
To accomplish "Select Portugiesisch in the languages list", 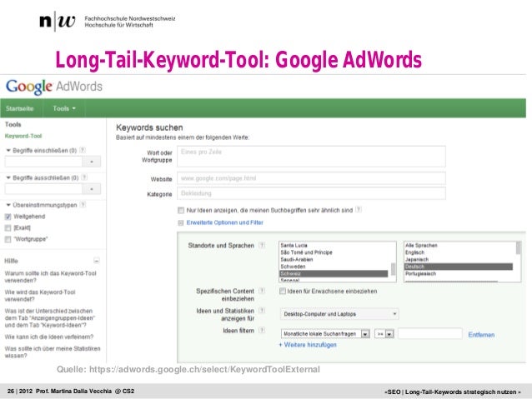I will click(x=420, y=273).
